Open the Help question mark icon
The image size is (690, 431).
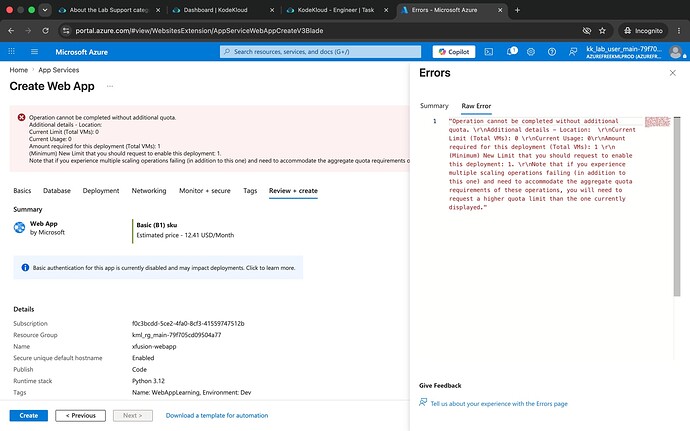[x=551, y=52]
